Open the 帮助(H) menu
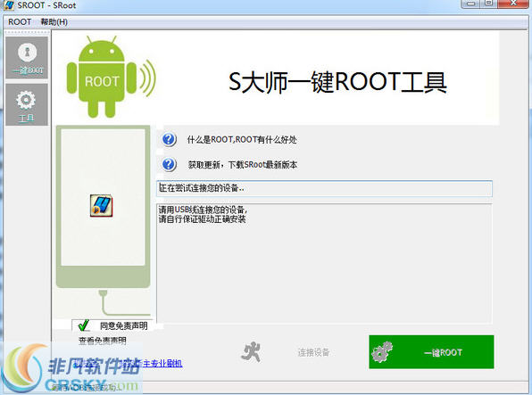 (54, 22)
